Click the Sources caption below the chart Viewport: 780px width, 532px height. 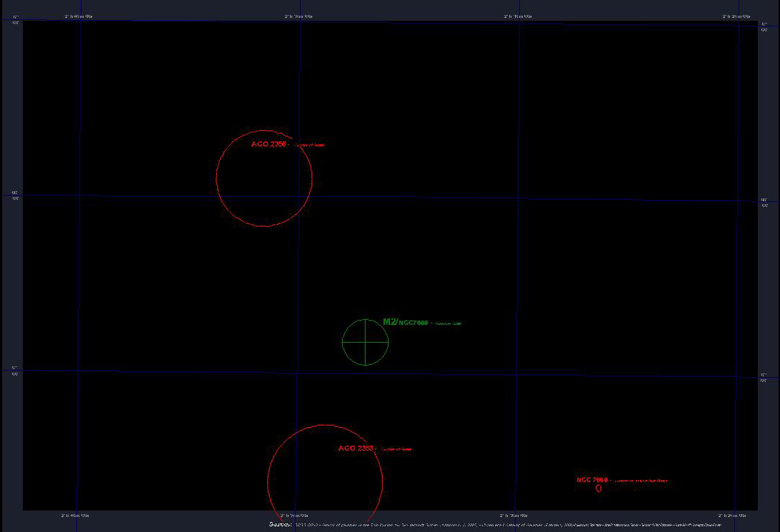280,524
